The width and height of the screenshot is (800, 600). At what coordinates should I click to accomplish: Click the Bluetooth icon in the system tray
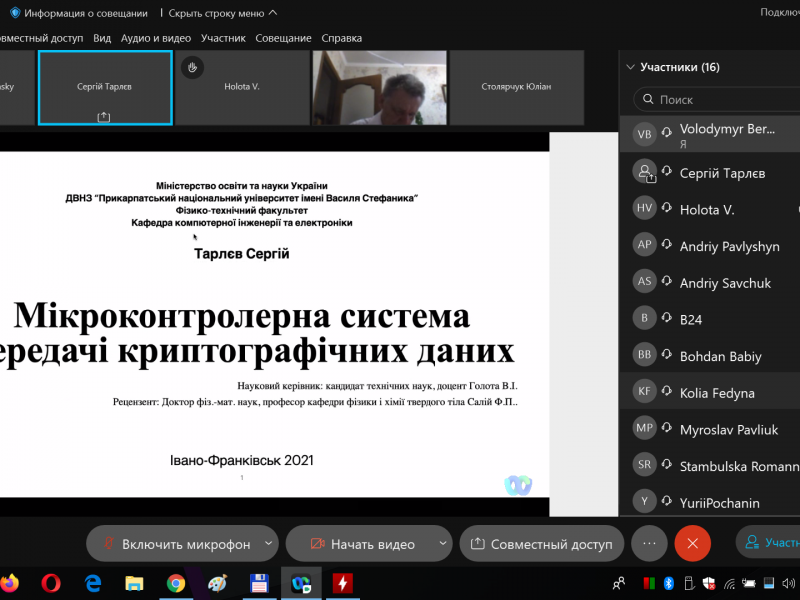coord(670,583)
